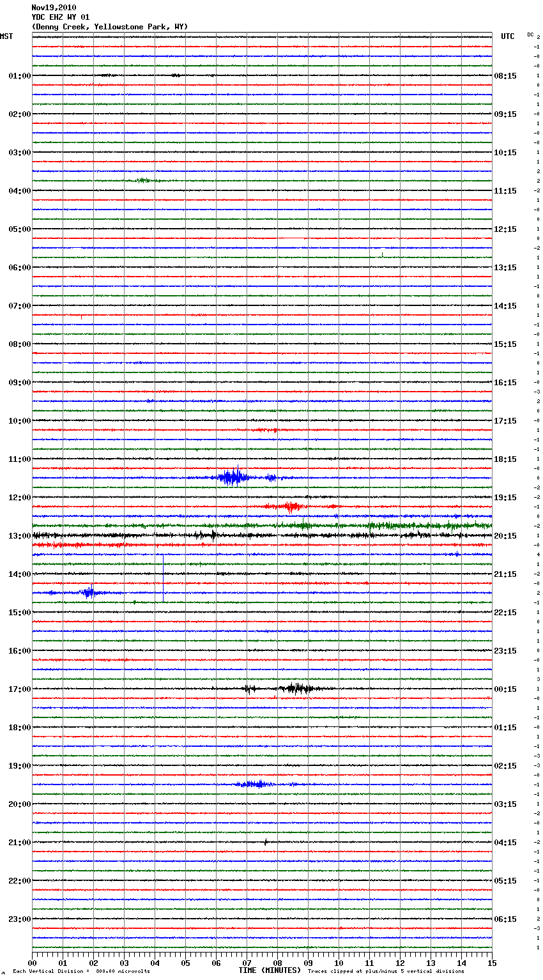Screen dimensions: 543x980
Task: Click the large blue seismic burst after 11:00
Action: [x=233, y=477]
